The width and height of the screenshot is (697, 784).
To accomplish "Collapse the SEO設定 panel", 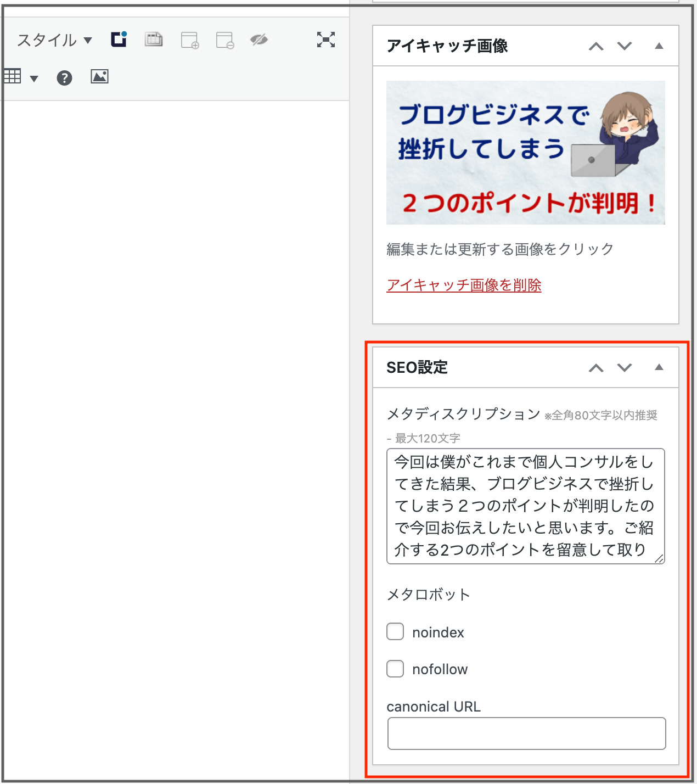I will pos(659,367).
